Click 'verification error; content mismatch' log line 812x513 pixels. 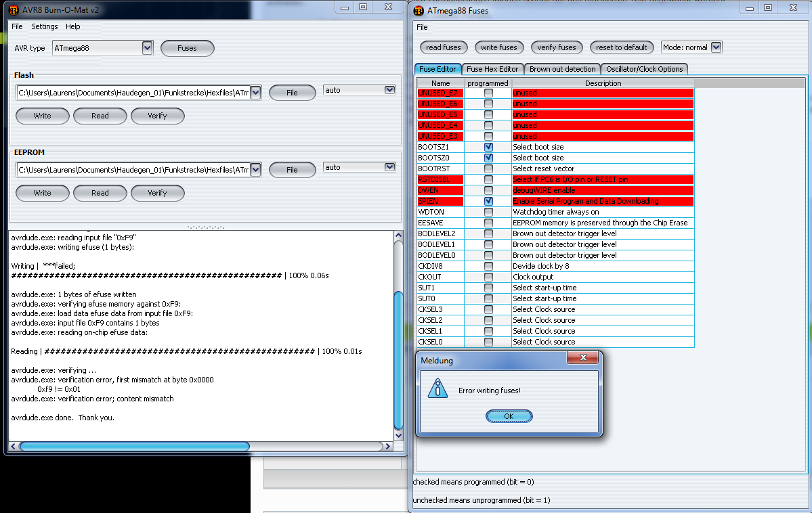click(x=93, y=399)
